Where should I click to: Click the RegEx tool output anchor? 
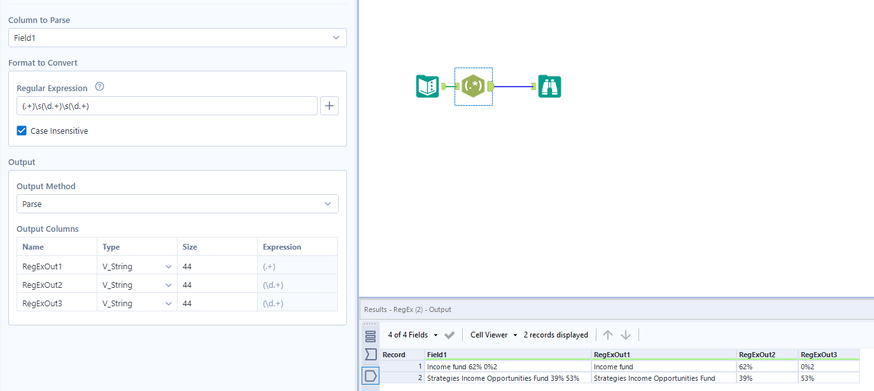(491, 86)
